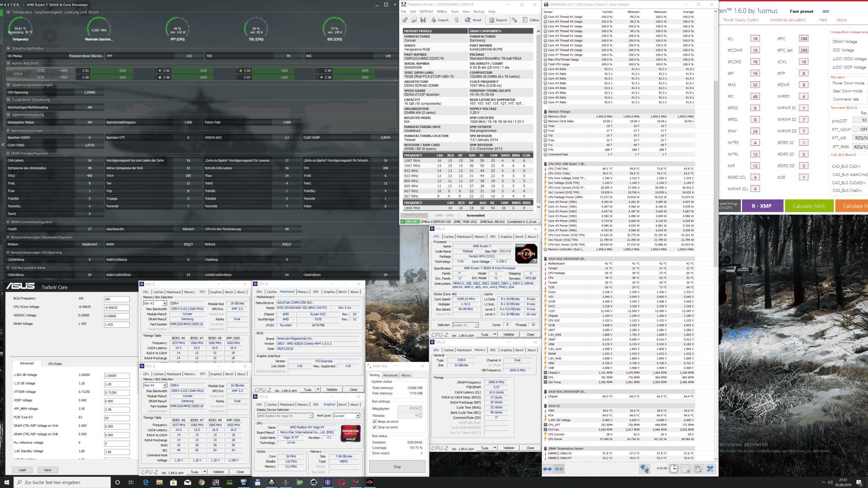Screen dimensions: 868x488
Task: Open HWiNFO sensor settings gear icon
Action: pyautogui.click(x=698, y=469)
